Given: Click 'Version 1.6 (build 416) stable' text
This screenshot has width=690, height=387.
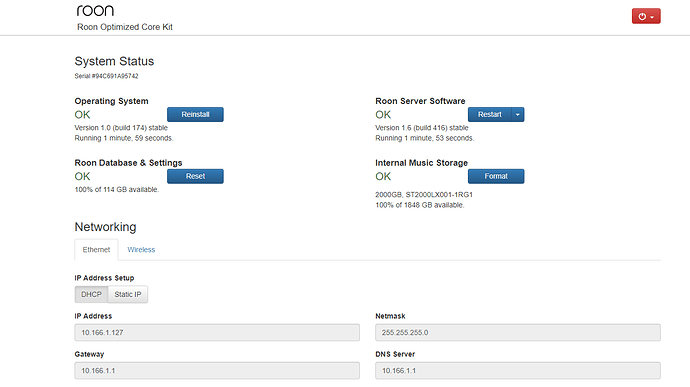Looking at the screenshot, I should 422,128.
